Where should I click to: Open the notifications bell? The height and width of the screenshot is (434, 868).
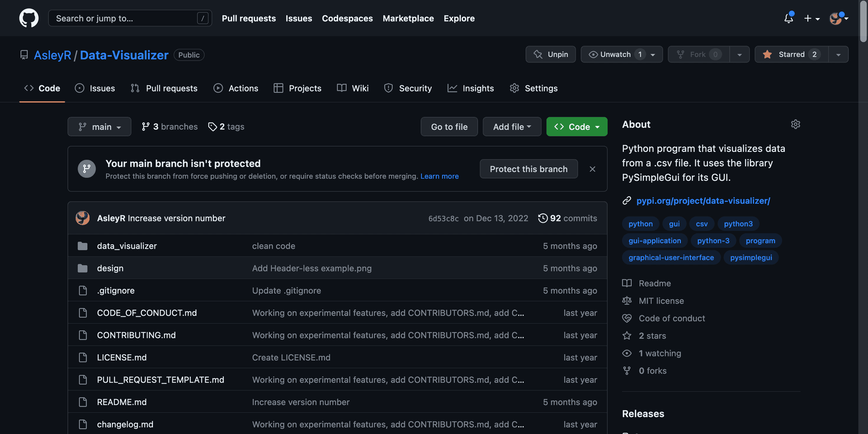click(788, 18)
